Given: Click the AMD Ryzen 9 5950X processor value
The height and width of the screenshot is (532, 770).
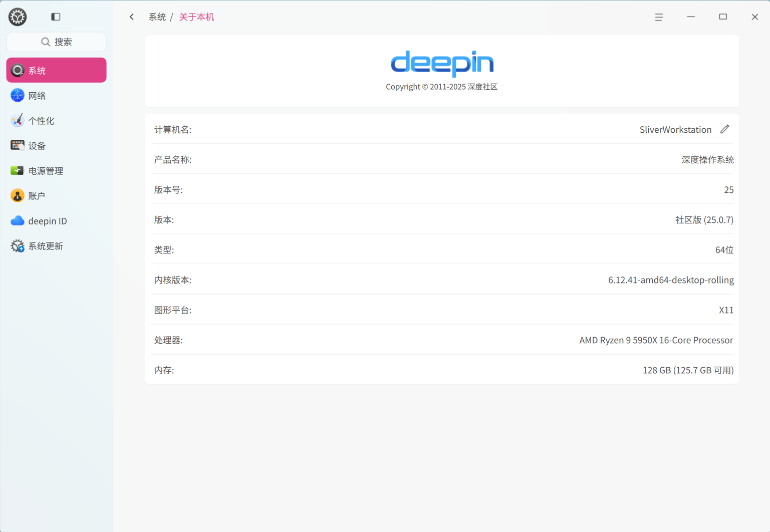Looking at the screenshot, I should tap(656, 340).
